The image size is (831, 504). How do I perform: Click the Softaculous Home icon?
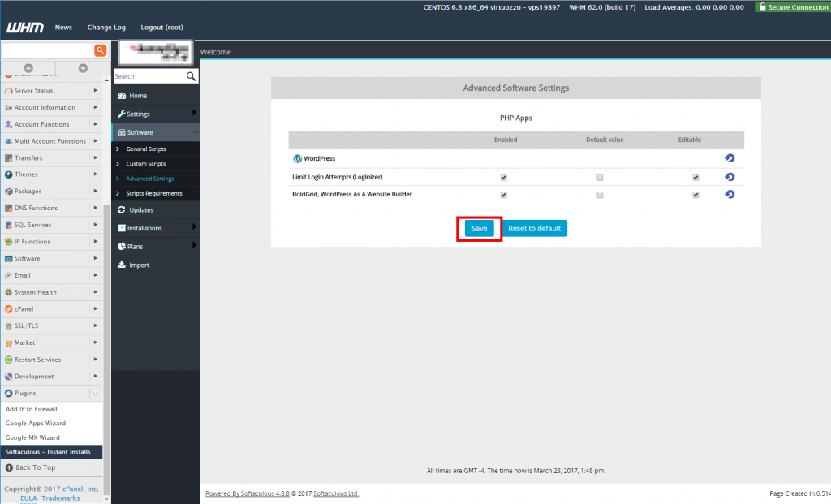tap(122, 96)
